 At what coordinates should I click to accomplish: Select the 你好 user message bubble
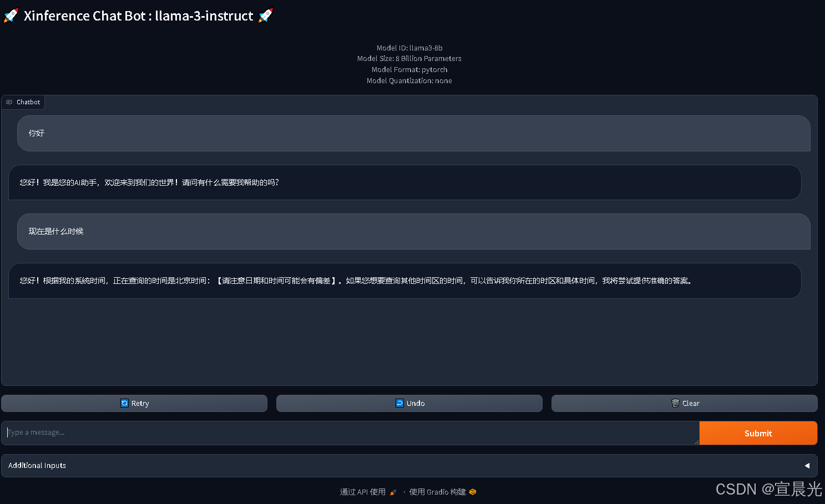click(413, 133)
